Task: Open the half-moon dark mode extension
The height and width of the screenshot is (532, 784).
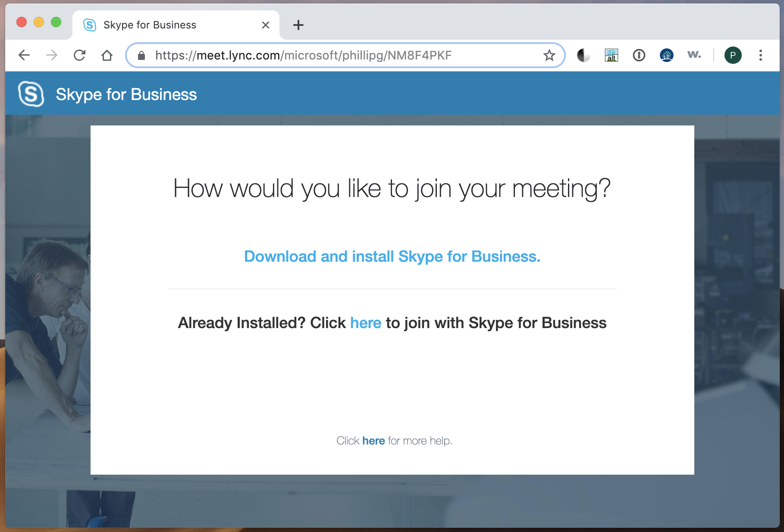Action: [583, 55]
